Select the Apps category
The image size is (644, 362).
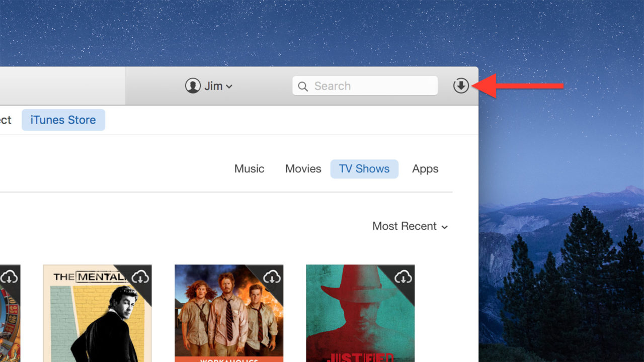point(425,169)
